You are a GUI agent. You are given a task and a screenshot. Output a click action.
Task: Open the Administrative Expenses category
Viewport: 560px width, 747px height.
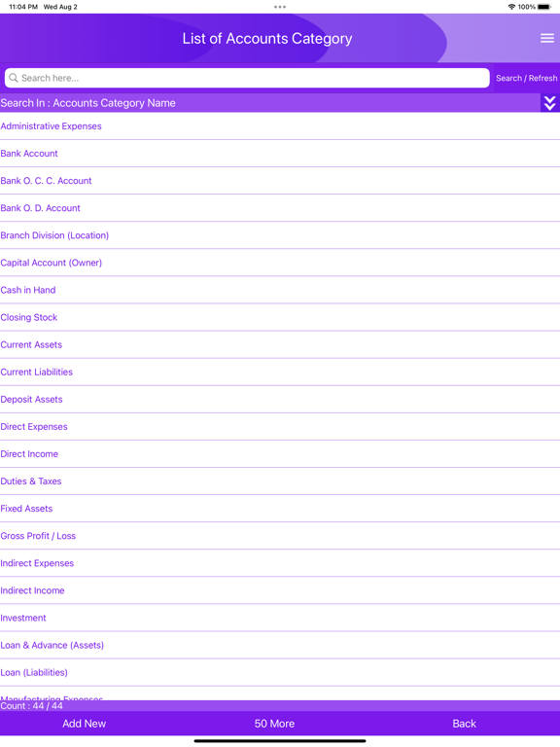pyautogui.click(x=280, y=126)
